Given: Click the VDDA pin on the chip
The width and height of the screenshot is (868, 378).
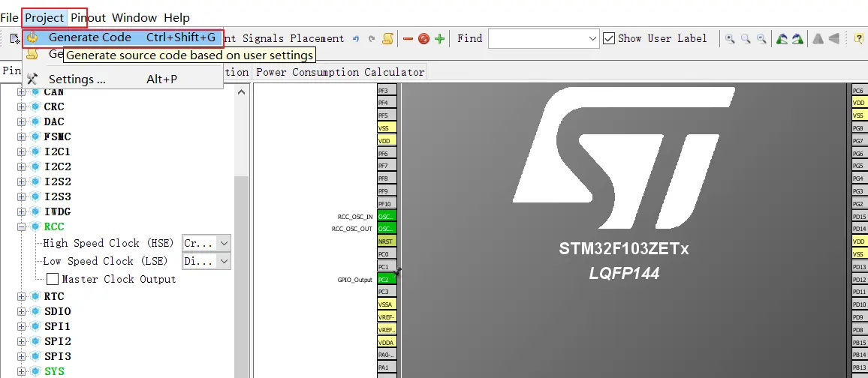Looking at the screenshot, I should coord(387,342).
